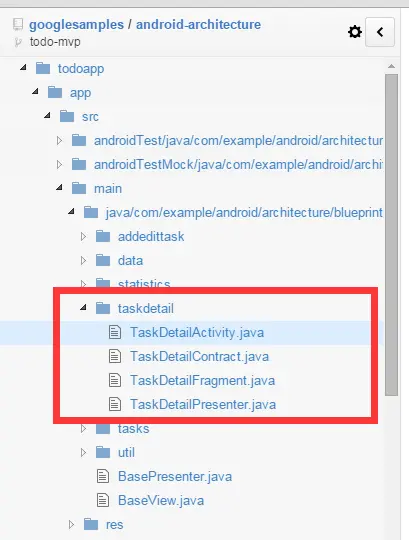The width and height of the screenshot is (409, 540).
Task: Click the BasePresenter.java file icon
Action: tap(103, 477)
